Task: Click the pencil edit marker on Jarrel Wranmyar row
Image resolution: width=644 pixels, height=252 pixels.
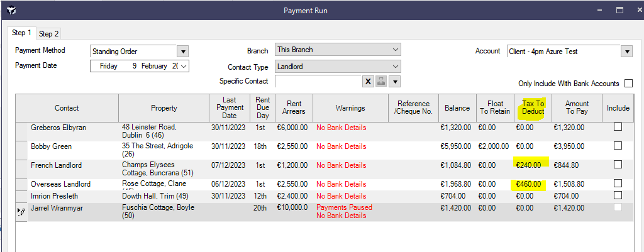Action: coord(21,212)
